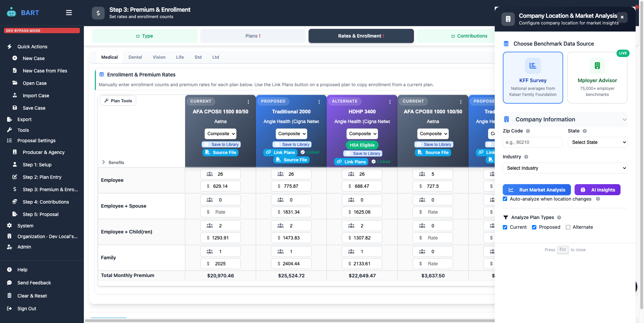Image resolution: width=644 pixels, height=323 pixels.
Task: Switch to the Dental tab
Action: pyautogui.click(x=135, y=57)
